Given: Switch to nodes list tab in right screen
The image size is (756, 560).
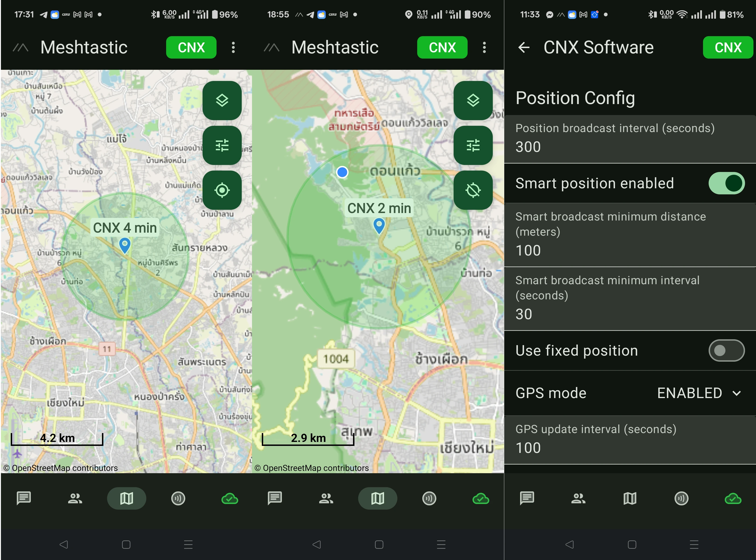Looking at the screenshot, I should [x=578, y=498].
